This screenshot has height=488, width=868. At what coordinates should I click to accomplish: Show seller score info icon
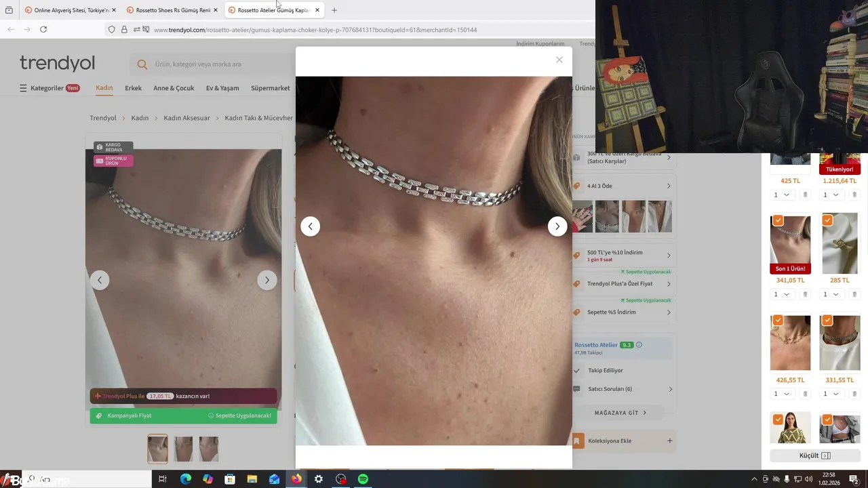(x=639, y=345)
